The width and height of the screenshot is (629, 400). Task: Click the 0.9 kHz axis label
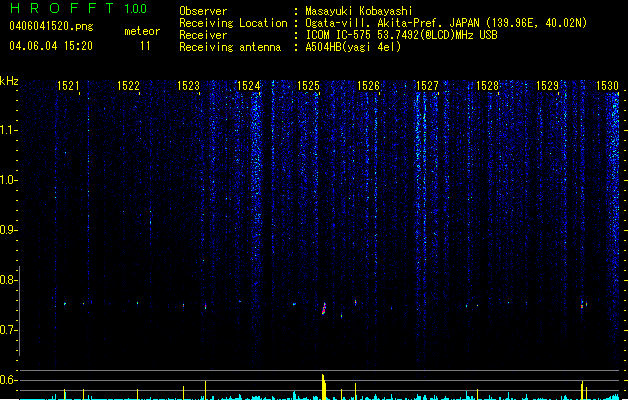8,230
